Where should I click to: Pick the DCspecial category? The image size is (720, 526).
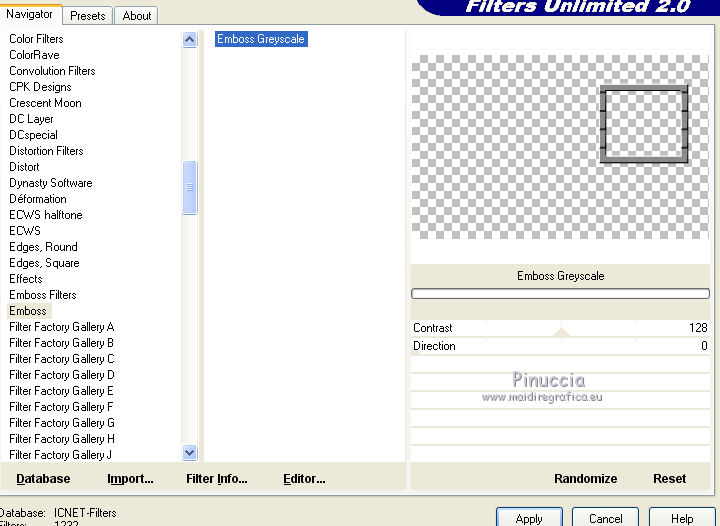tap(34, 135)
